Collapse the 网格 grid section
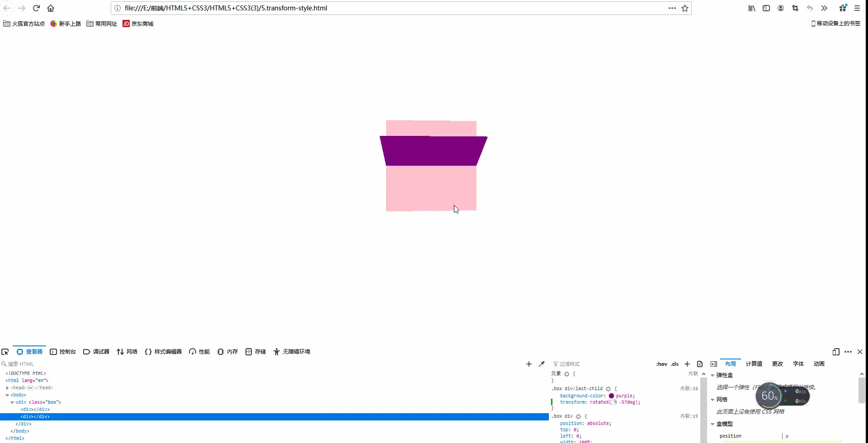Image resolution: width=868 pixels, height=443 pixels. click(712, 400)
